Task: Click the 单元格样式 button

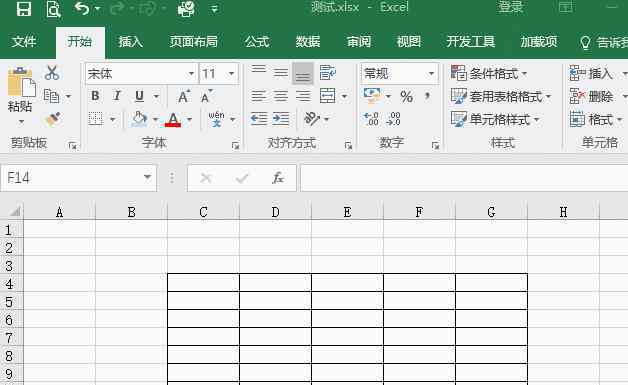Action: 495,119
